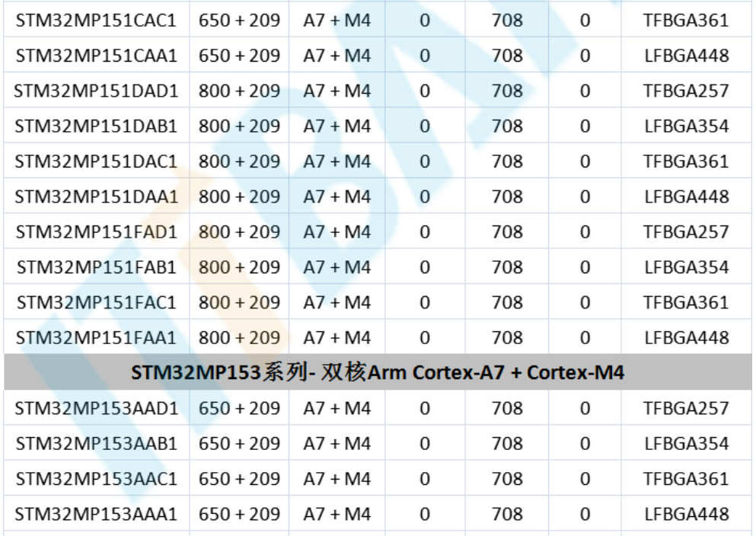Select the STM32MP151CAC1 part number cell
756x536 pixels.
[97, 21]
